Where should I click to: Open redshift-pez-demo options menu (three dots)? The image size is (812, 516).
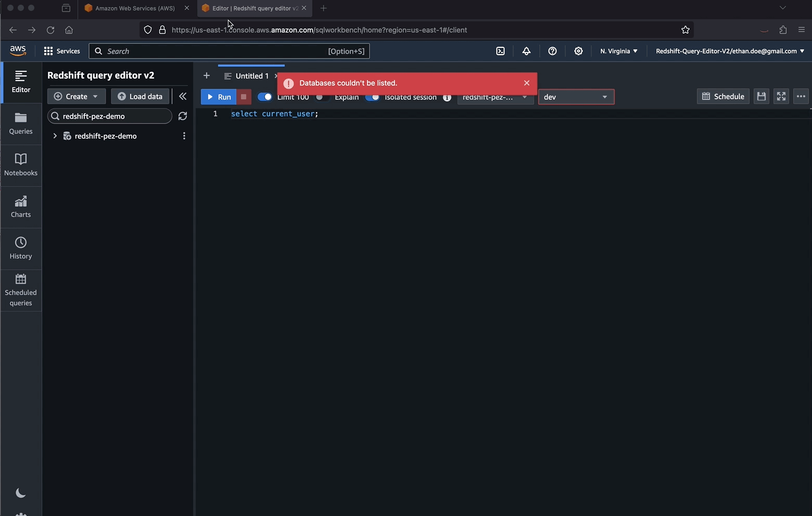coord(184,136)
